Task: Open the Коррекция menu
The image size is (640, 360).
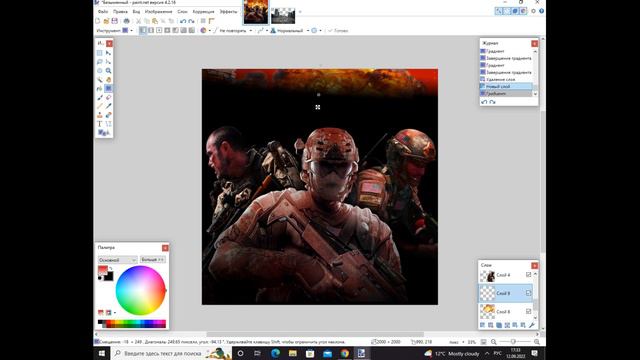Action: pyautogui.click(x=203, y=12)
